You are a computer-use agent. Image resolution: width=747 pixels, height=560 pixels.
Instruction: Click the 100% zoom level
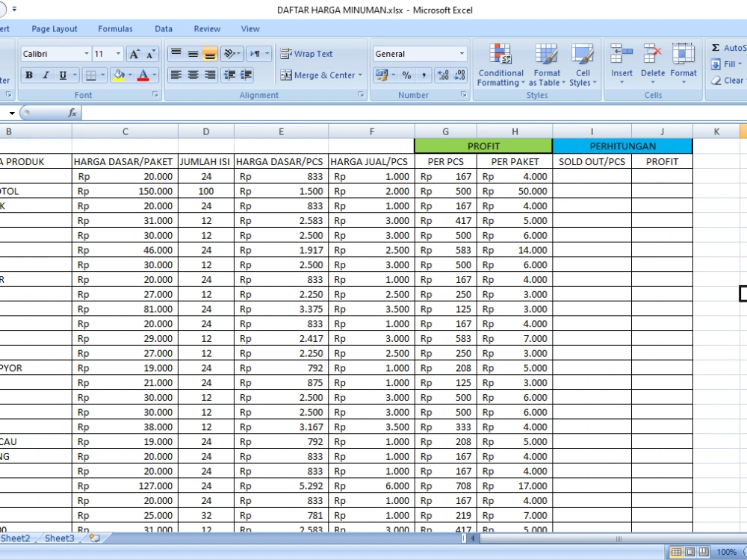(727, 552)
